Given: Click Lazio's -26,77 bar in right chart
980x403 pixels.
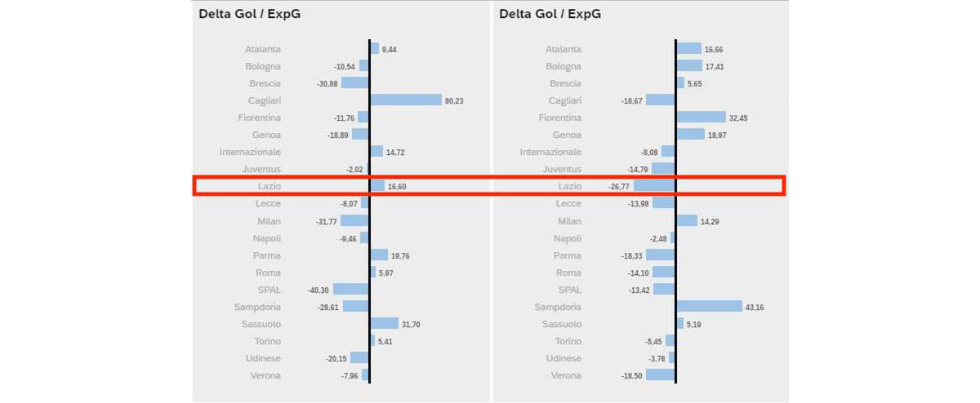Looking at the screenshot, I should pos(654,186).
